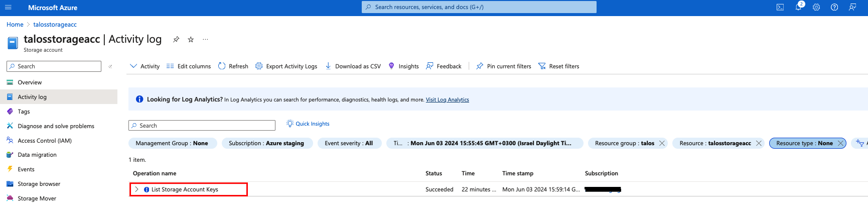Click the Succeeded status cell
Viewport: 868px width, 206px height.
coord(440,189)
